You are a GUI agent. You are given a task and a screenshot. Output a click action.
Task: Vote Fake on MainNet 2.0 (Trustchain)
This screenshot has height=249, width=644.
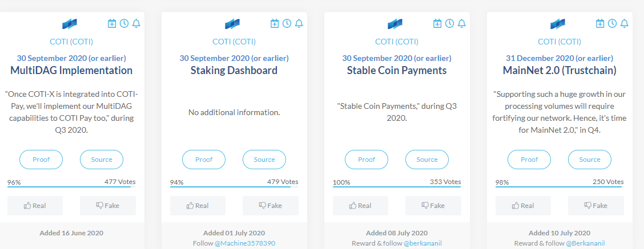[x=596, y=206]
